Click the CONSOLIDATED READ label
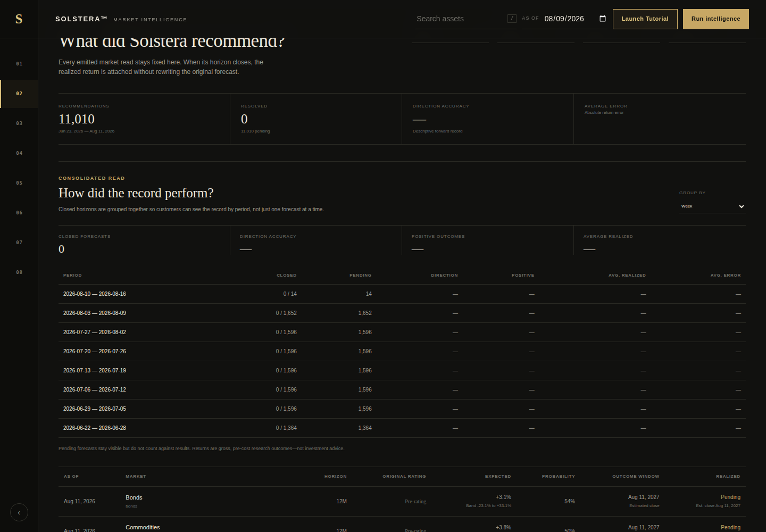The image size is (766, 532). [91, 178]
